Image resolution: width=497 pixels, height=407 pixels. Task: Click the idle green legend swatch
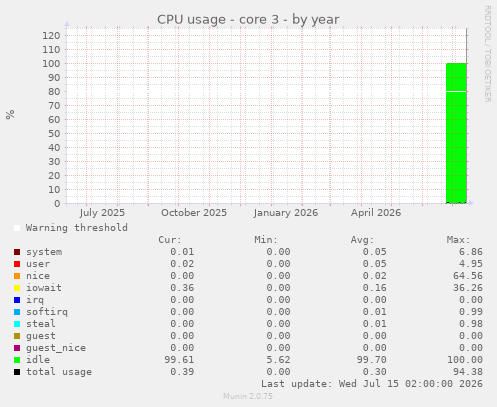17,360
